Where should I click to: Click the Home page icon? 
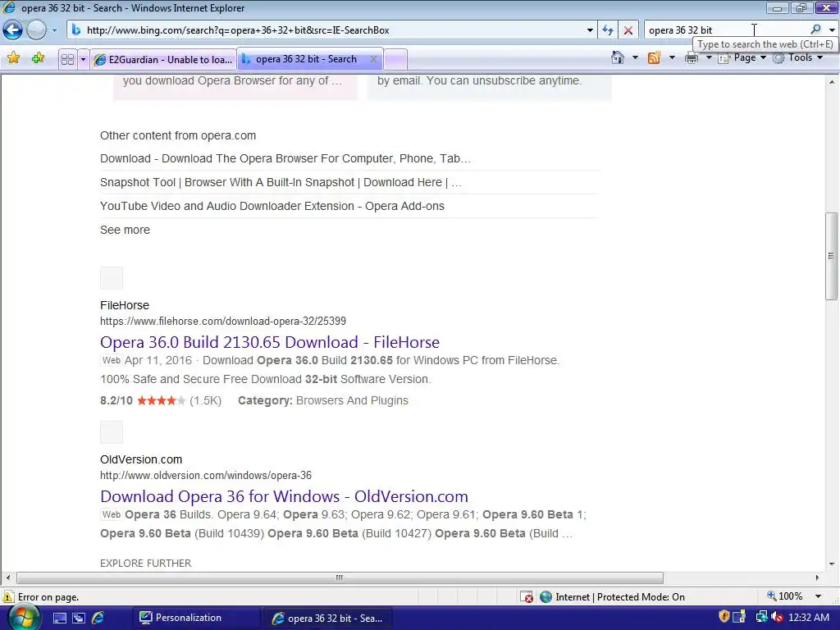click(618, 57)
